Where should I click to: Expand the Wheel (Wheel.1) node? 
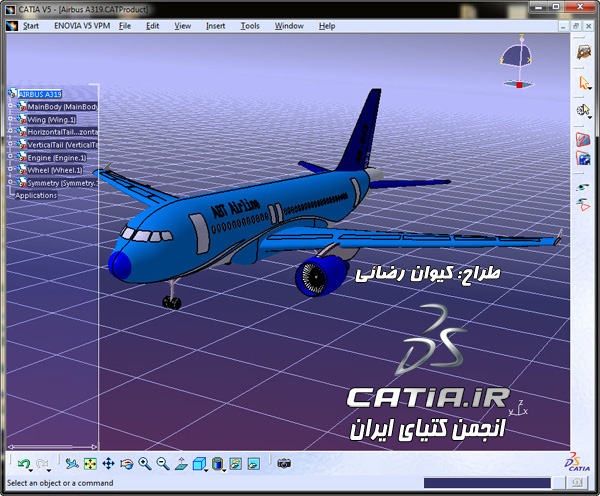point(11,169)
